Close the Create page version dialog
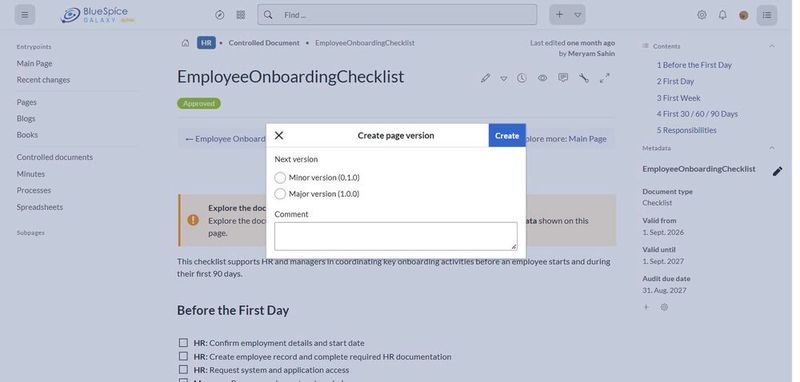800x382 pixels. click(x=279, y=135)
